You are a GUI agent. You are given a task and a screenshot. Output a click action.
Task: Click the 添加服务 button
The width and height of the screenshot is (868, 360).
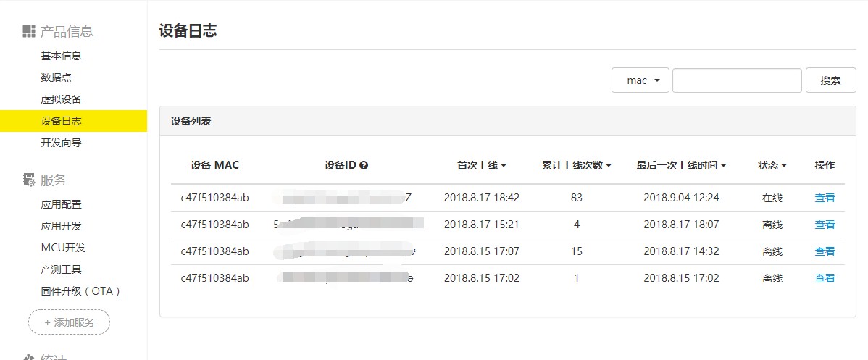[x=70, y=322]
